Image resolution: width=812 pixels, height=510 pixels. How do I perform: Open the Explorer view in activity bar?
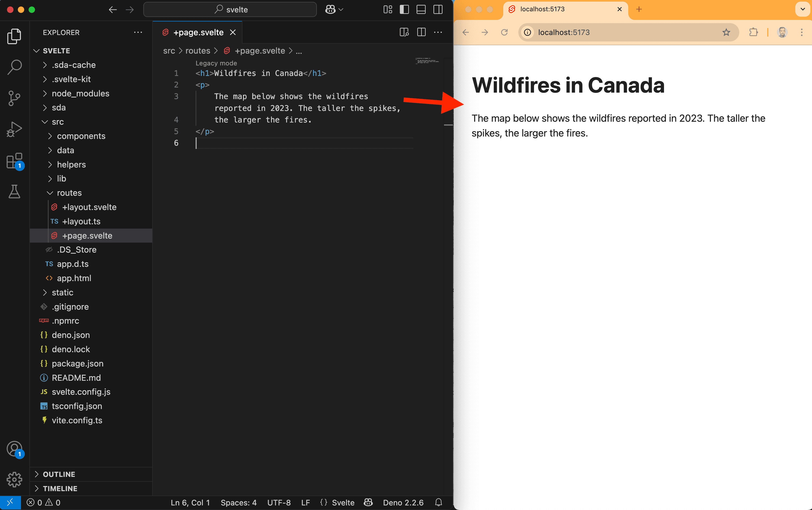14,36
